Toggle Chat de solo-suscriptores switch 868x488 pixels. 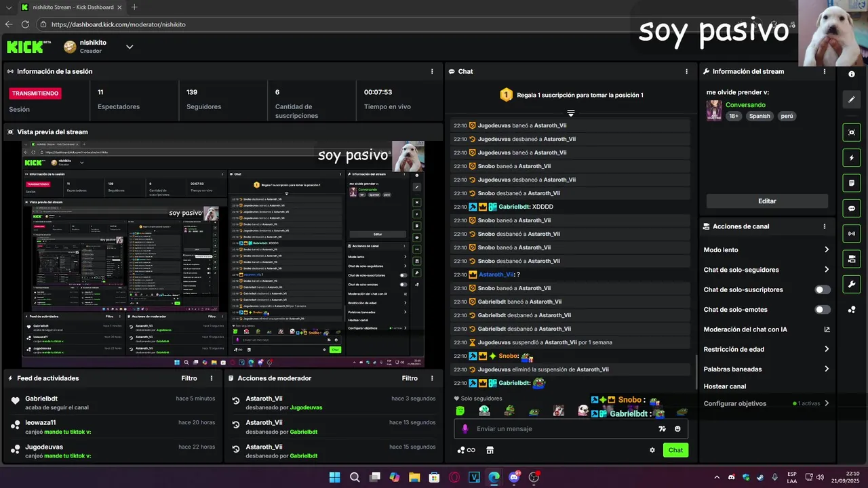point(822,289)
